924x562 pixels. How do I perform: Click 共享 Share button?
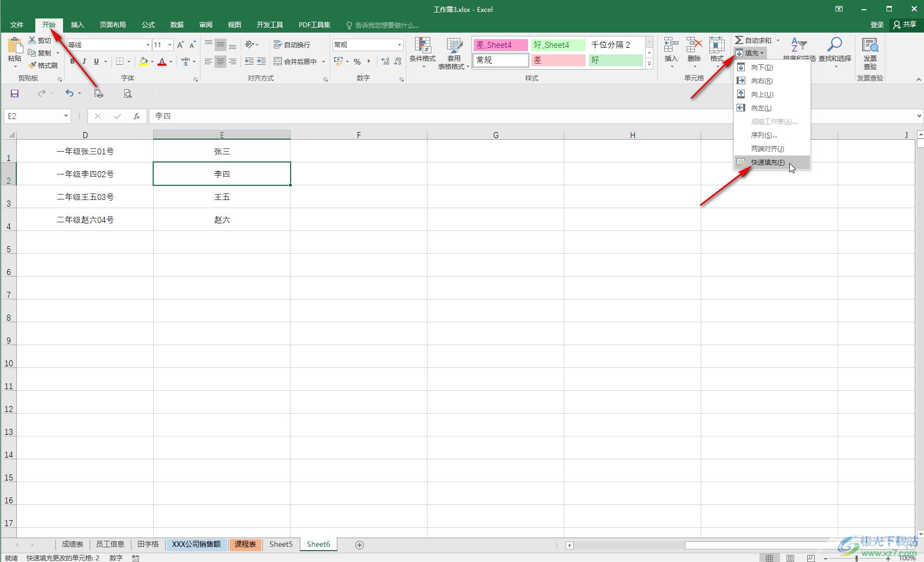(904, 25)
